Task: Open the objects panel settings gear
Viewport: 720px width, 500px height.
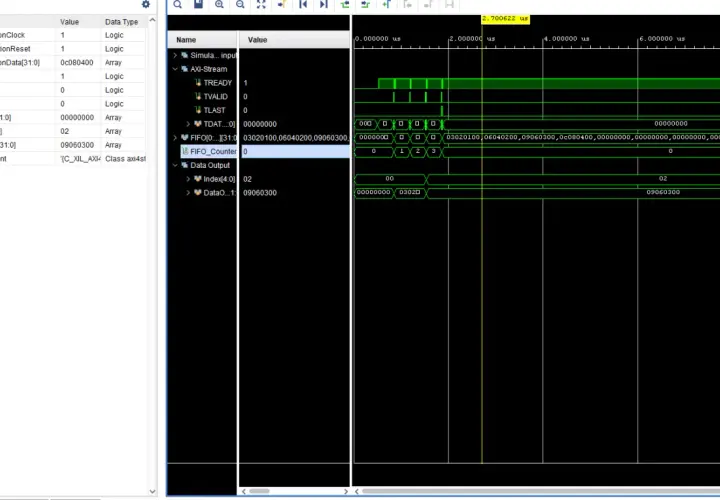Action: tap(146, 4)
